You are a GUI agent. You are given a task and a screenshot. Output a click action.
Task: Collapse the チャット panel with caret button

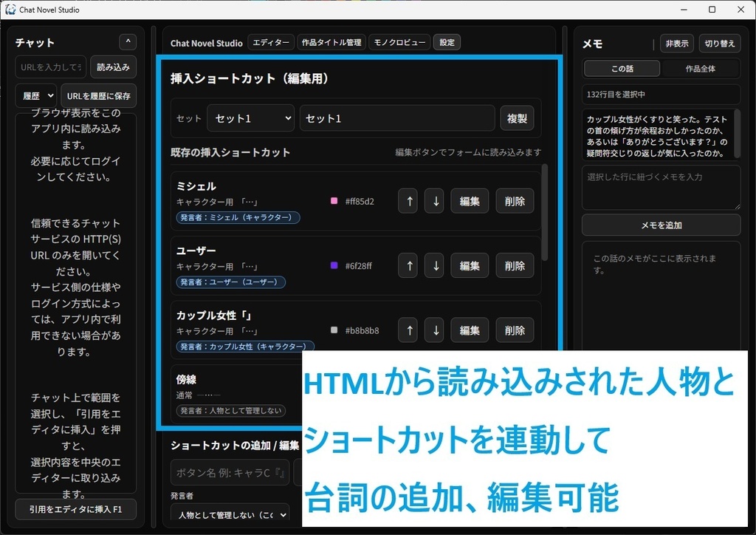(128, 42)
